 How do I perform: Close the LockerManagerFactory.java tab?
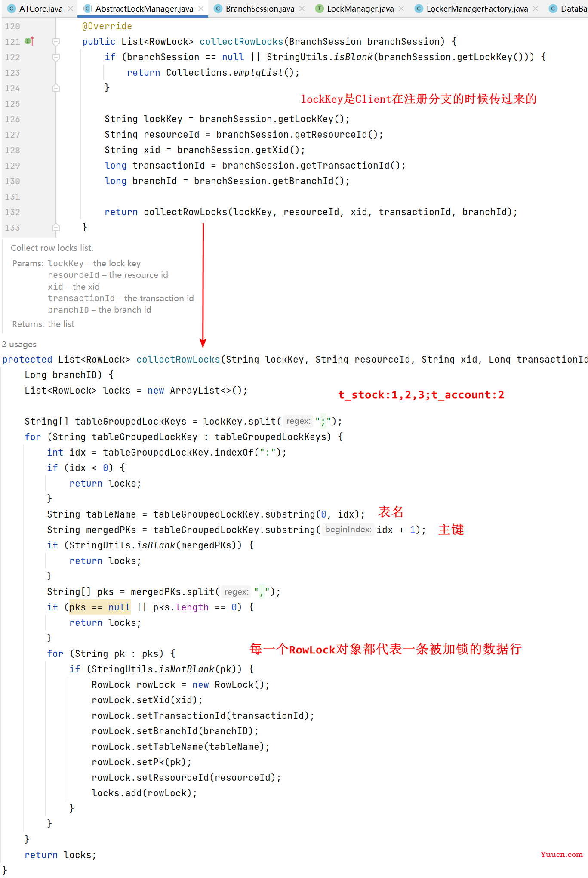(x=536, y=9)
